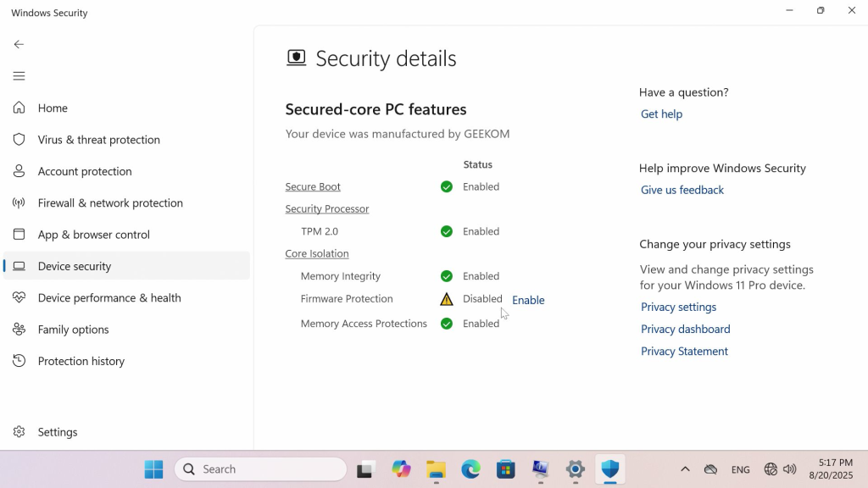Click the Status column header
This screenshot has height=488, width=868.
point(478,164)
